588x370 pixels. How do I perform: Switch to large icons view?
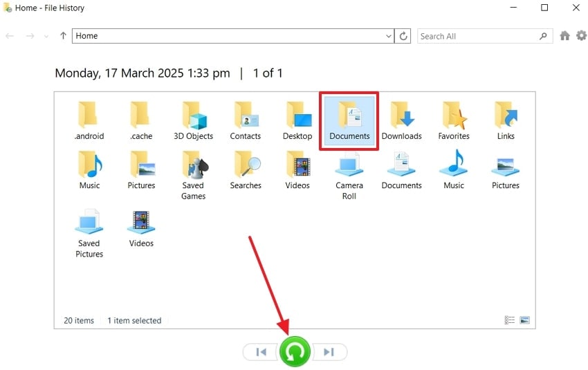(x=524, y=320)
